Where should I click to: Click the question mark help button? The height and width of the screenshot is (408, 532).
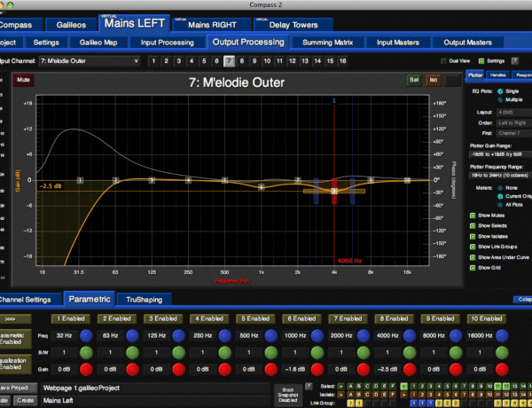click(514, 60)
